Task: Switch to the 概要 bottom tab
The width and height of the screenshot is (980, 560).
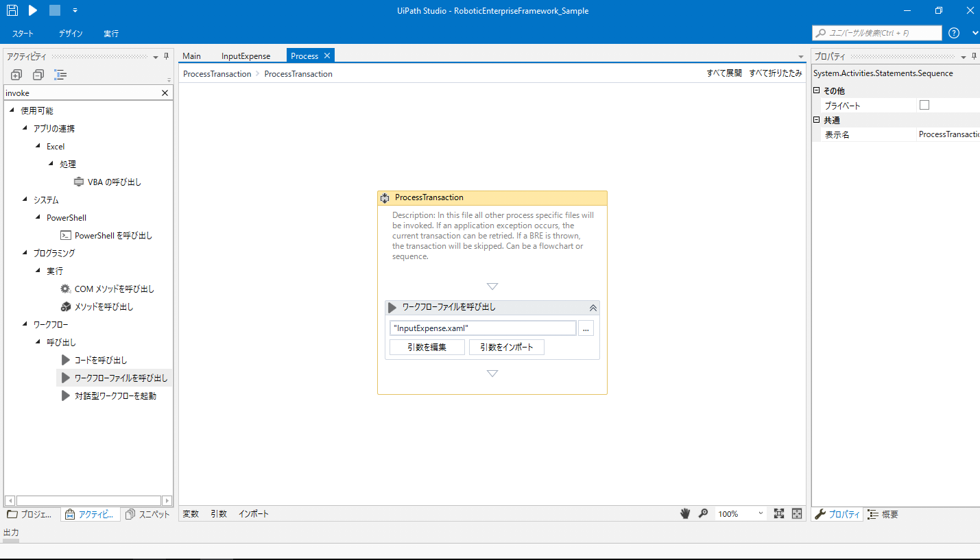Action: [883, 514]
